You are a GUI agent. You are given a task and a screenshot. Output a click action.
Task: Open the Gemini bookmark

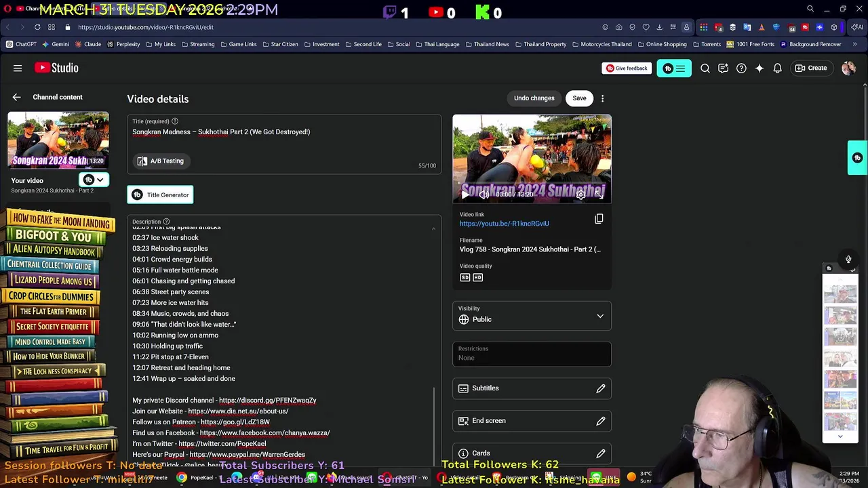point(56,44)
